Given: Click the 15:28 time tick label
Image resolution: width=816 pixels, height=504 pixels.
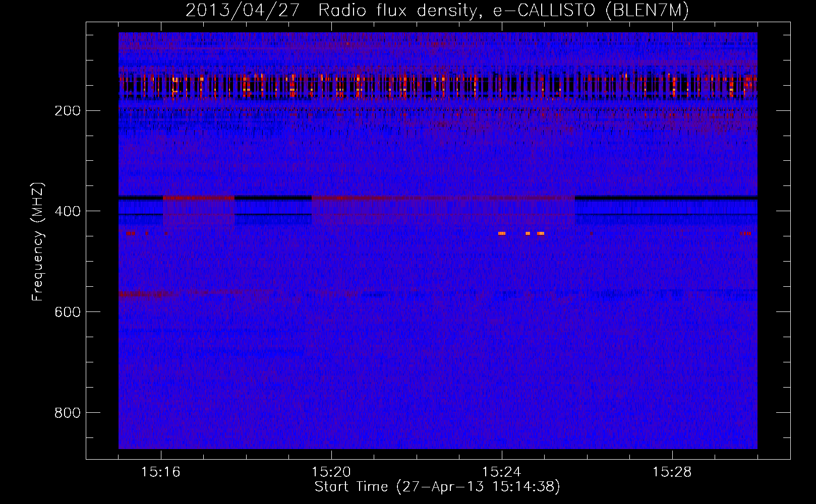Looking at the screenshot, I should tap(672, 472).
